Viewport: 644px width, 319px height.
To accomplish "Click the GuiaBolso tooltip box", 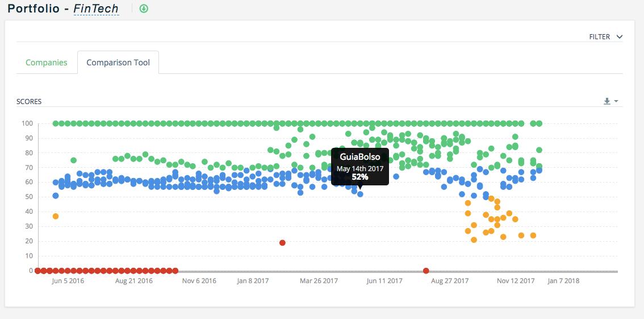I will tap(360, 167).
